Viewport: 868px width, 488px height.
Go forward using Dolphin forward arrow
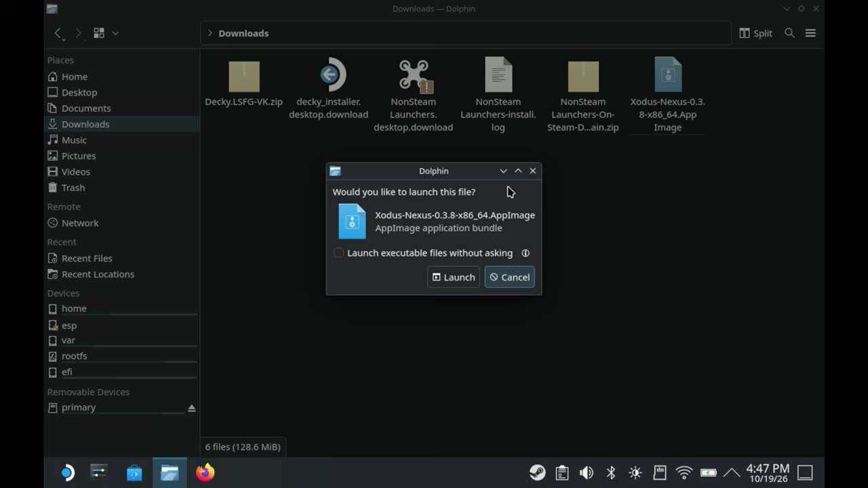[x=78, y=33]
